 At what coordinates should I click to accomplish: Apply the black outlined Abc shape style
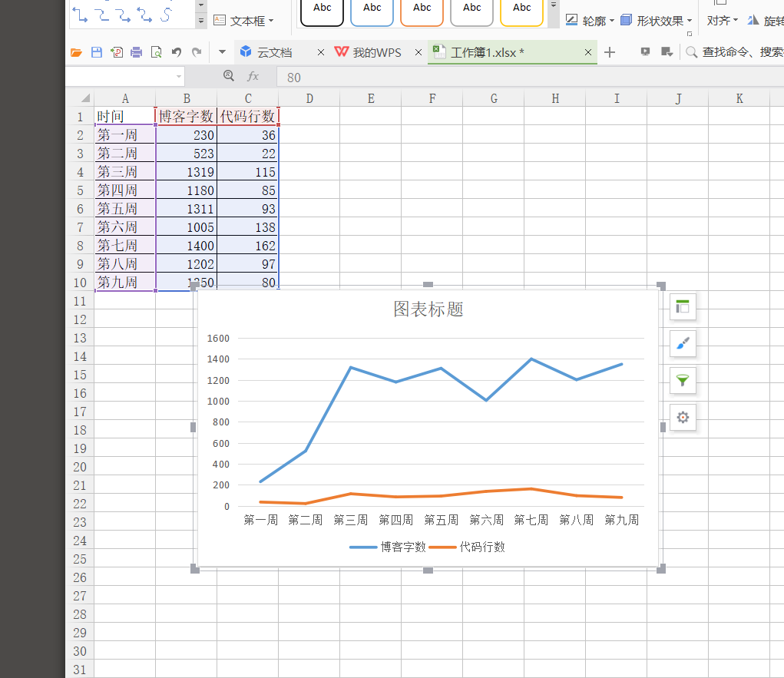322,11
